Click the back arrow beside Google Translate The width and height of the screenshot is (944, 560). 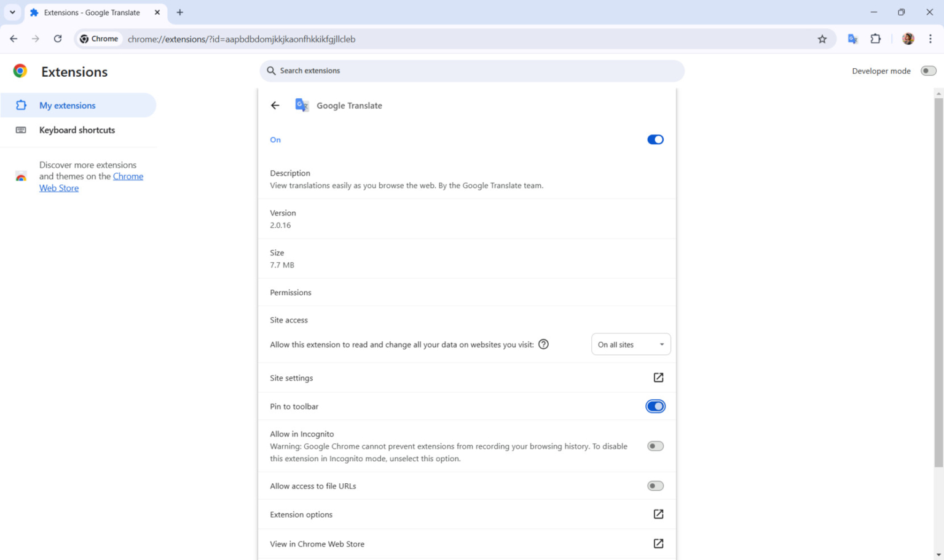(275, 105)
